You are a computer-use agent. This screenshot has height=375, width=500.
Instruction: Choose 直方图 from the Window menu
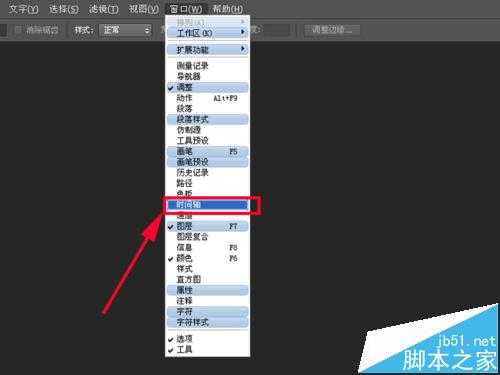(207, 279)
